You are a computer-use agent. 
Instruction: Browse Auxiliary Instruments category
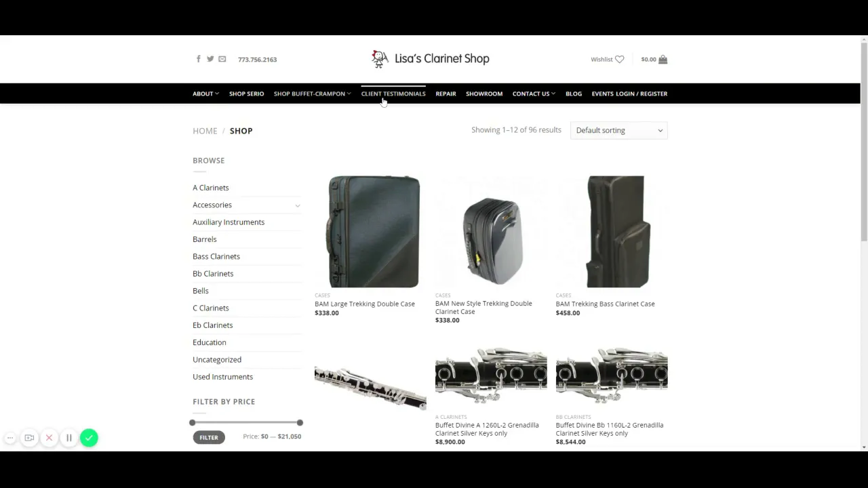tap(229, 222)
